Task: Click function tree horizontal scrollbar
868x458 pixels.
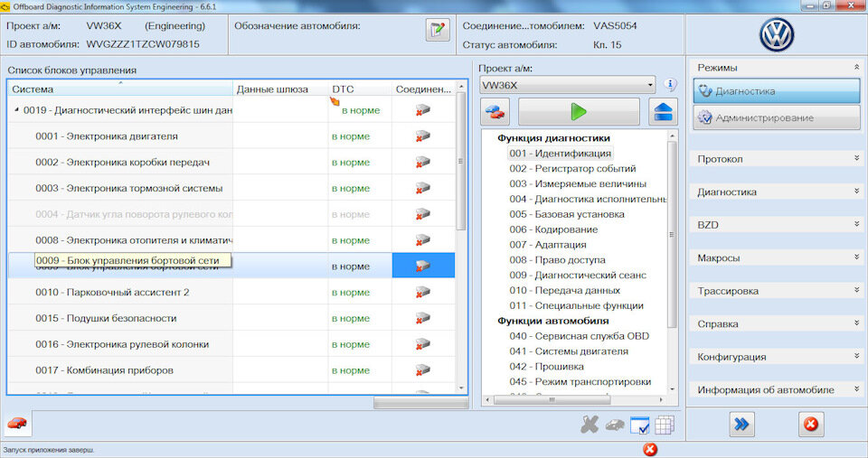Action: coord(552,399)
